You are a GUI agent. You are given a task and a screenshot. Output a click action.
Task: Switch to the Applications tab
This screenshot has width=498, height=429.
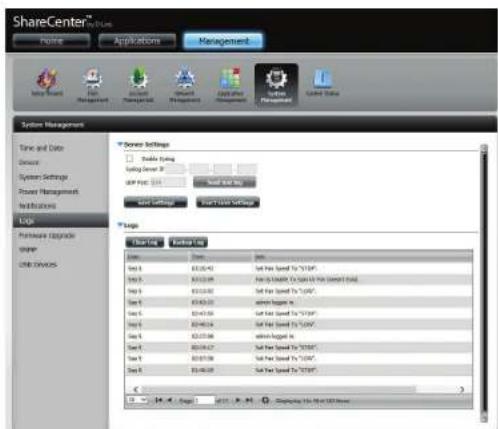137,41
